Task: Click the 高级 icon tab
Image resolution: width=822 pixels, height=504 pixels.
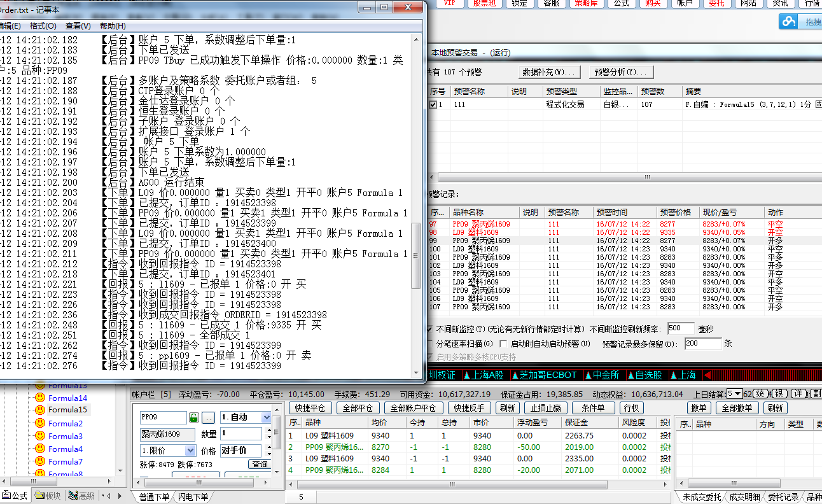Action: [73, 496]
